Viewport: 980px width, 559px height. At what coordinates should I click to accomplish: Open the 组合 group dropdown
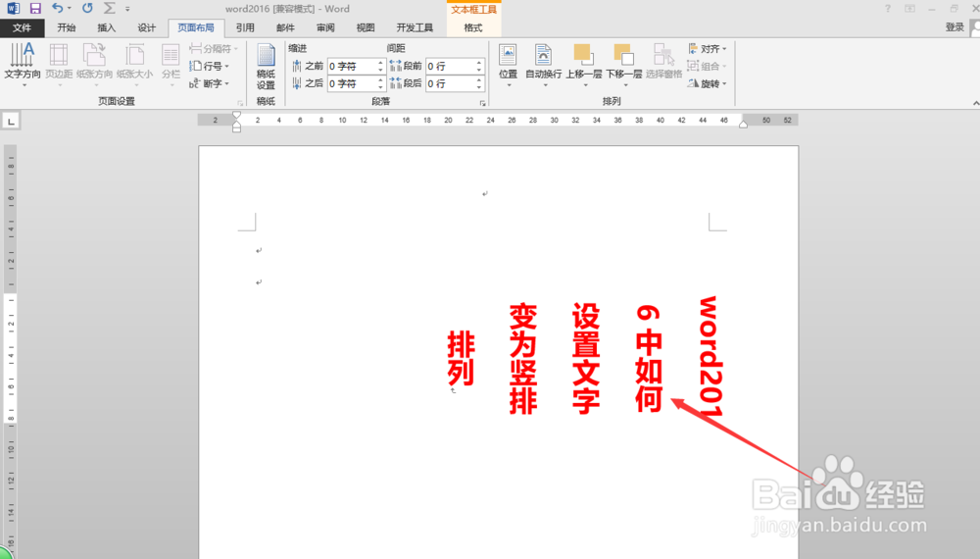coord(708,67)
